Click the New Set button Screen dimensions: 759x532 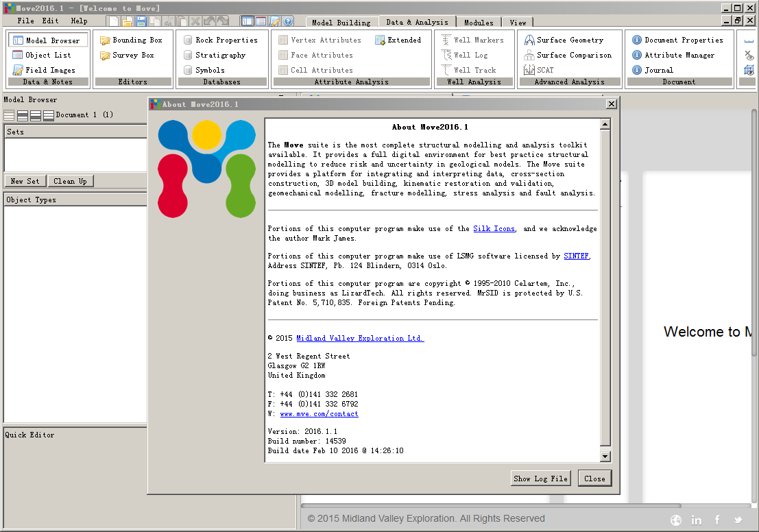pyautogui.click(x=25, y=181)
